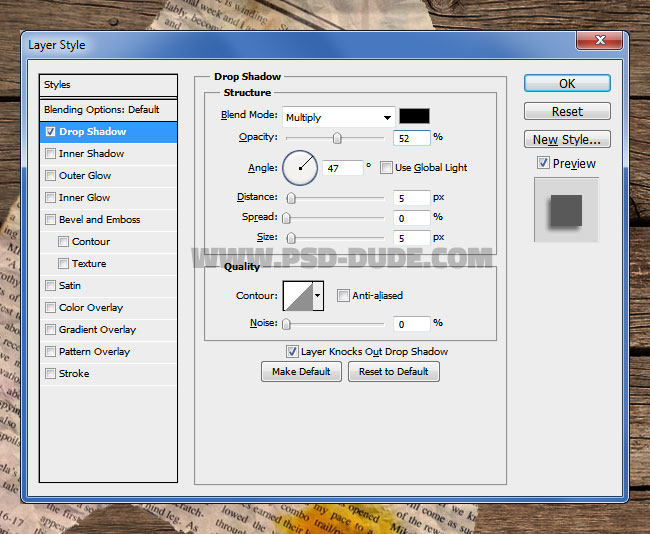Close the Layer Style dialog
The image size is (650, 534).
tap(602, 40)
